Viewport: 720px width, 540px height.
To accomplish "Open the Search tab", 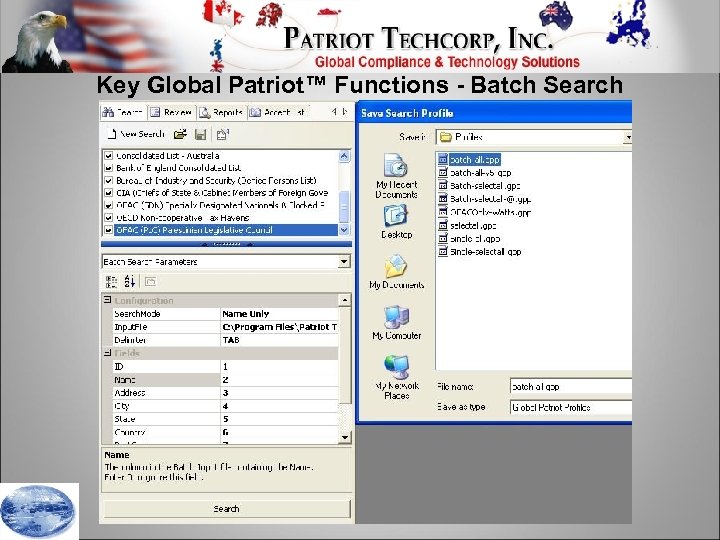I will pos(123,112).
